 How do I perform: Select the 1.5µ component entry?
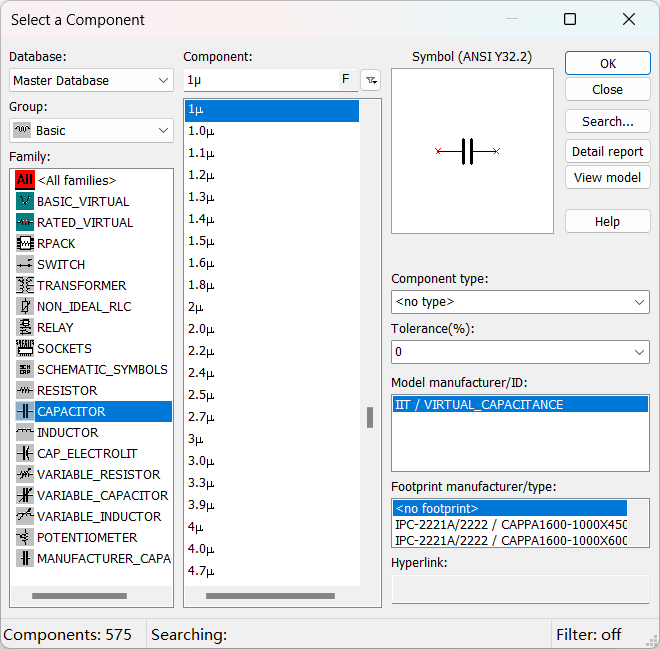[x=272, y=241]
